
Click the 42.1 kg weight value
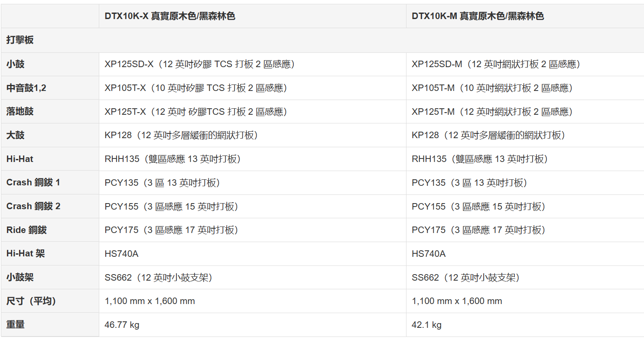click(x=426, y=325)
